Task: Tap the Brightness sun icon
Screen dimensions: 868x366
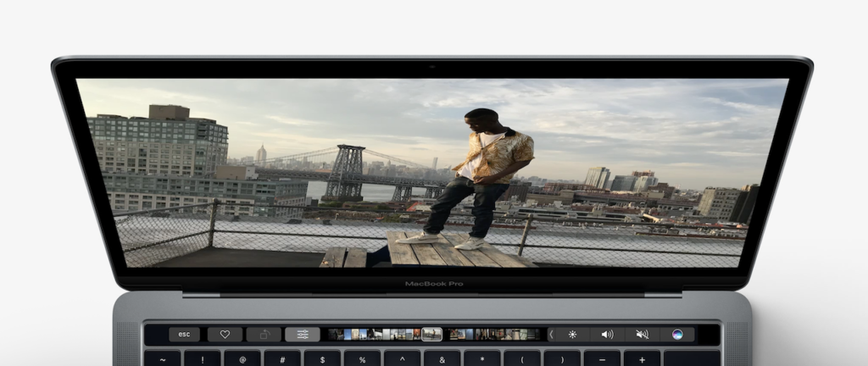Action: pos(572,335)
